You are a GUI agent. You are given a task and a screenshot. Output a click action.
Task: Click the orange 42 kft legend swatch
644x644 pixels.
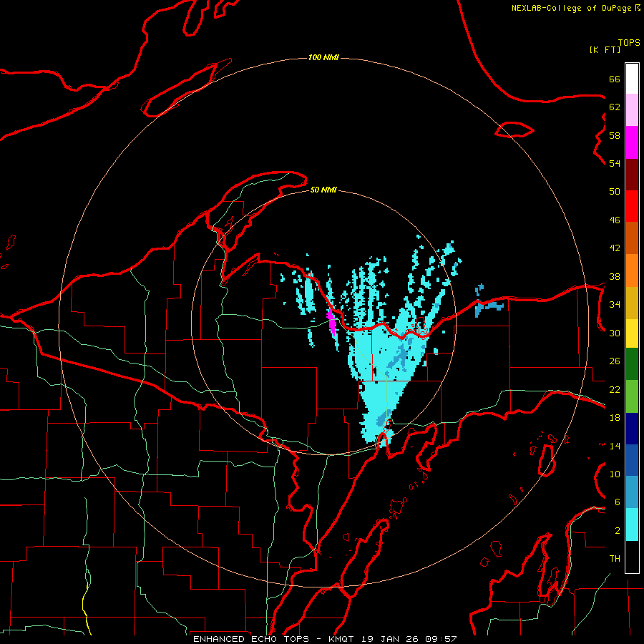[632, 270]
